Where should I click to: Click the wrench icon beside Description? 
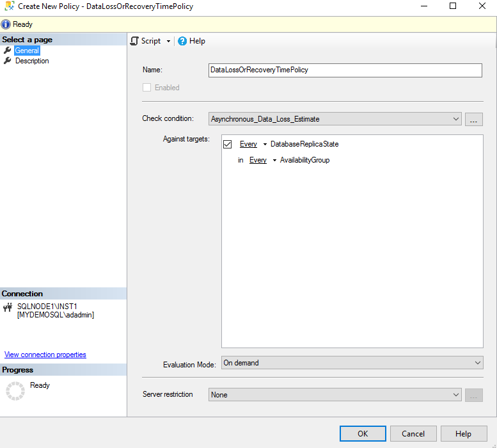pos(7,61)
